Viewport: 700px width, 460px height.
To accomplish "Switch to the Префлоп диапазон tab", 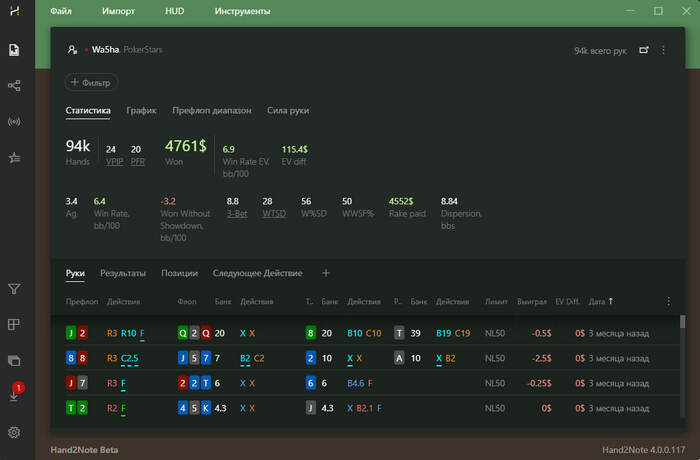I will (x=211, y=110).
